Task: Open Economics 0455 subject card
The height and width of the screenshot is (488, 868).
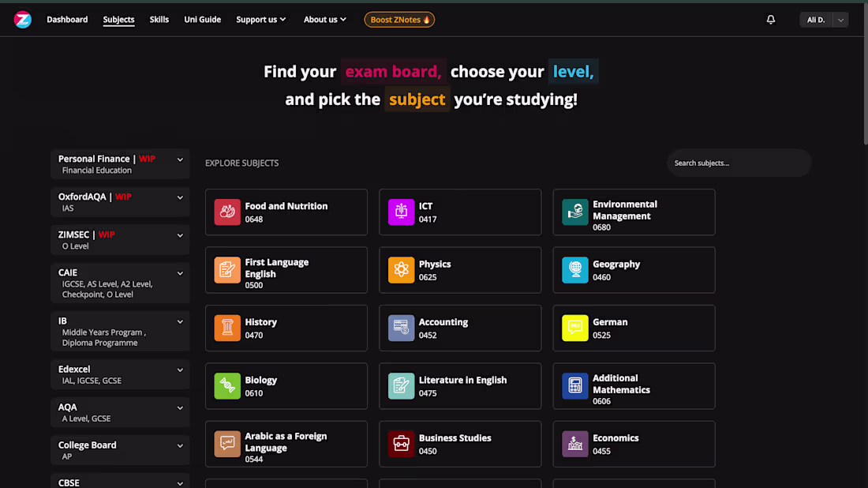Action: tap(634, 444)
